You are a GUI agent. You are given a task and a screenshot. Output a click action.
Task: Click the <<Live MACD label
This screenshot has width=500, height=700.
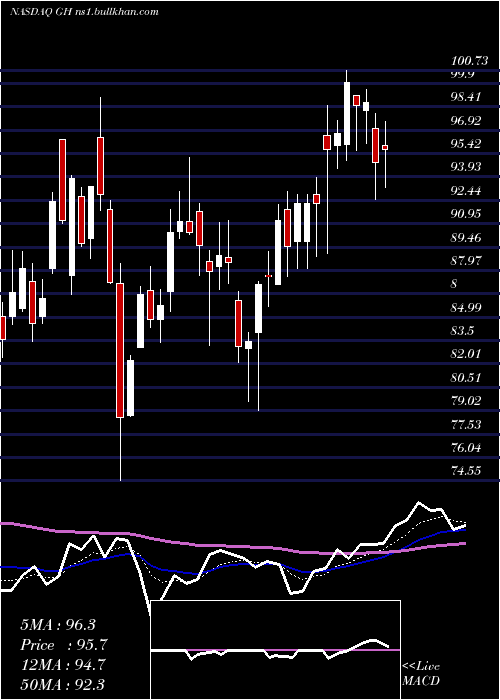coord(421,673)
